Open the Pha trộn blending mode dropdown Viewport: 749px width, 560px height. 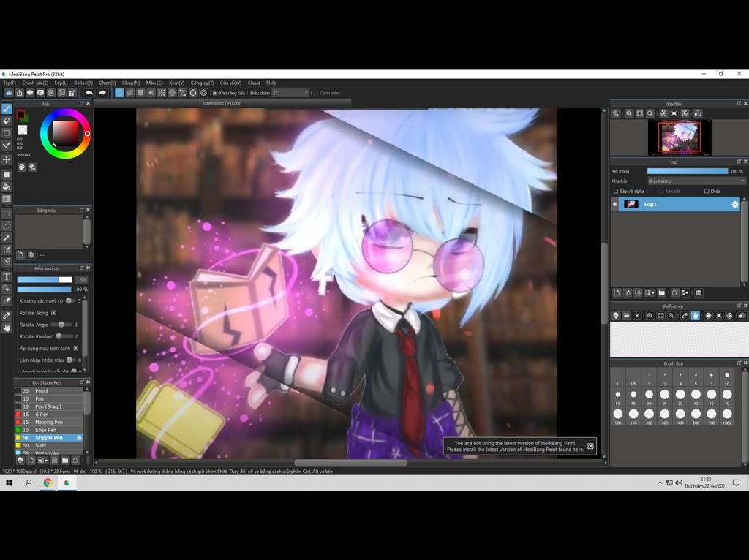tap(696, 181)
